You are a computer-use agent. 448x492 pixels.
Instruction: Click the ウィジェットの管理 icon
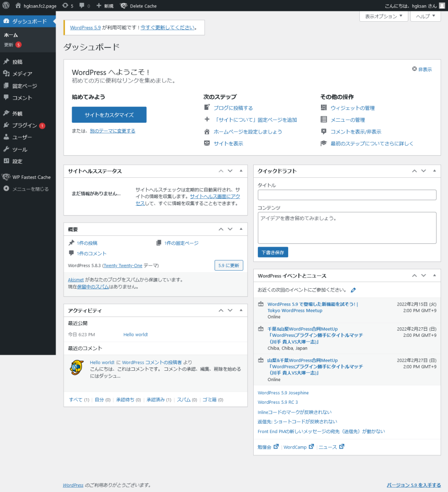coord(324,108)
